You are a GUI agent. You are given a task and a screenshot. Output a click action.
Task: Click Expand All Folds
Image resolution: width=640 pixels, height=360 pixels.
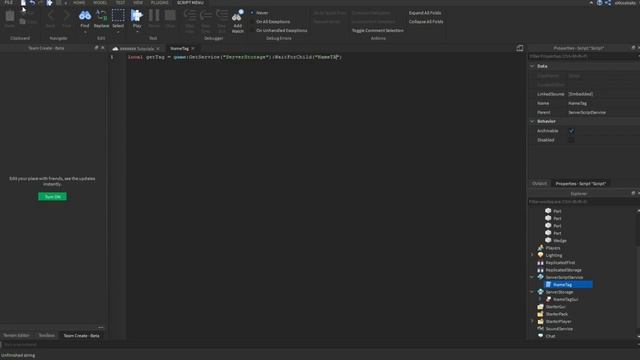click(x=424, y=13)
